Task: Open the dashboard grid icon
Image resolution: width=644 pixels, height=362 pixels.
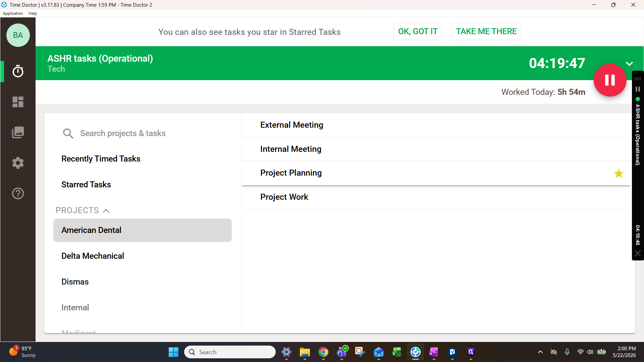Action: coord(18,102)
